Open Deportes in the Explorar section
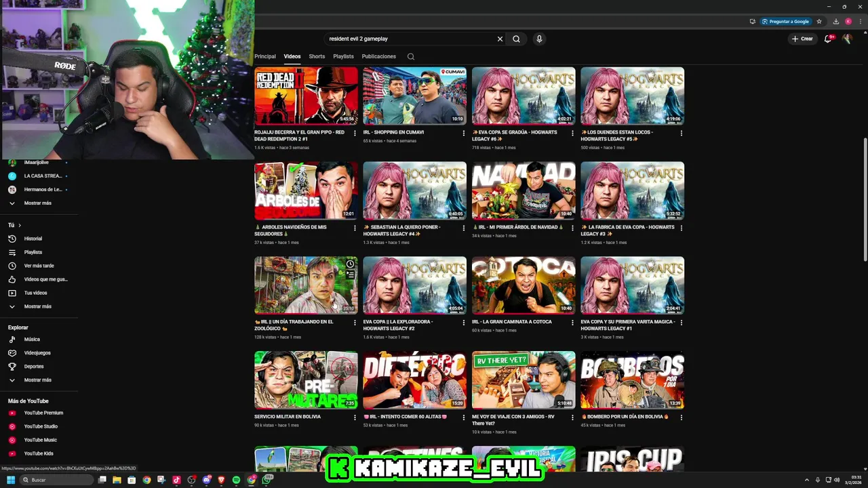The width and height of the screenshot is (868, 488). click(x=34, y=367)
